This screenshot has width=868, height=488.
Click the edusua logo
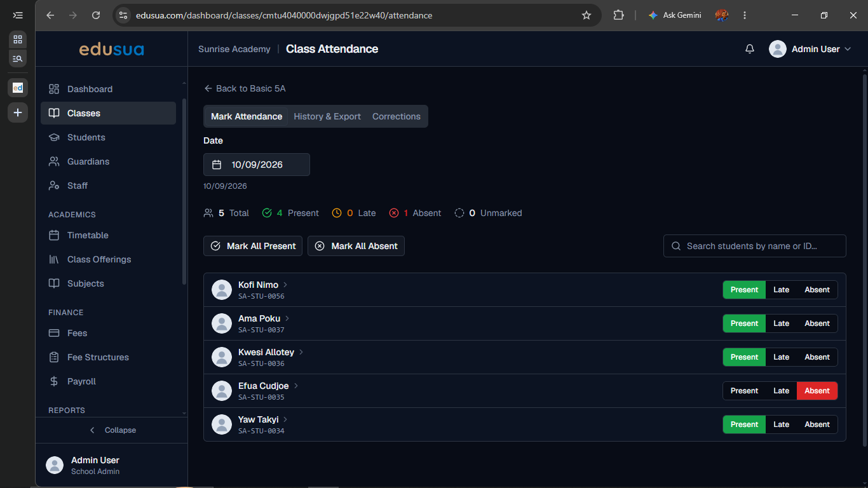111,49
